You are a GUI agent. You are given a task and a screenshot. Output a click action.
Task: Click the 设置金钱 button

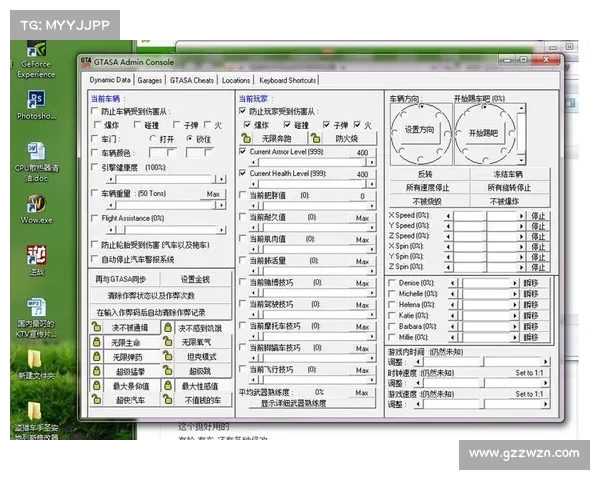pos(195,279)
